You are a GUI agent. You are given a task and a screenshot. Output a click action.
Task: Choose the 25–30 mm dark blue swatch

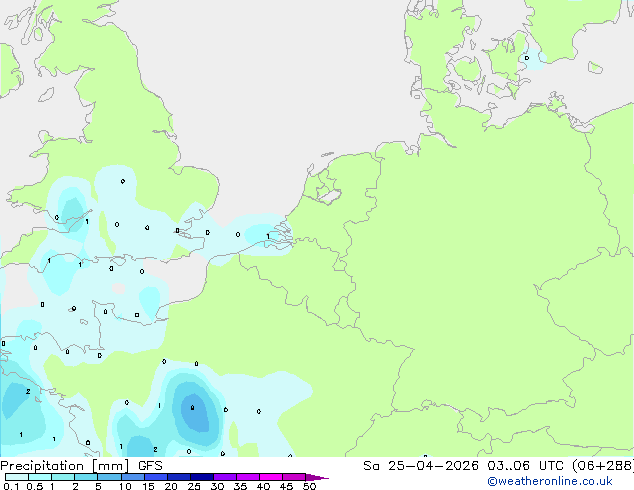tap(201, 477)
